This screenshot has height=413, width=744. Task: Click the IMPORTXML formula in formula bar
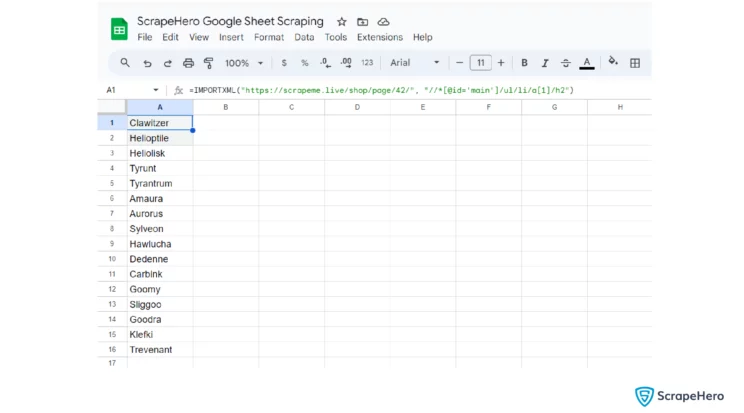(381, 90)
